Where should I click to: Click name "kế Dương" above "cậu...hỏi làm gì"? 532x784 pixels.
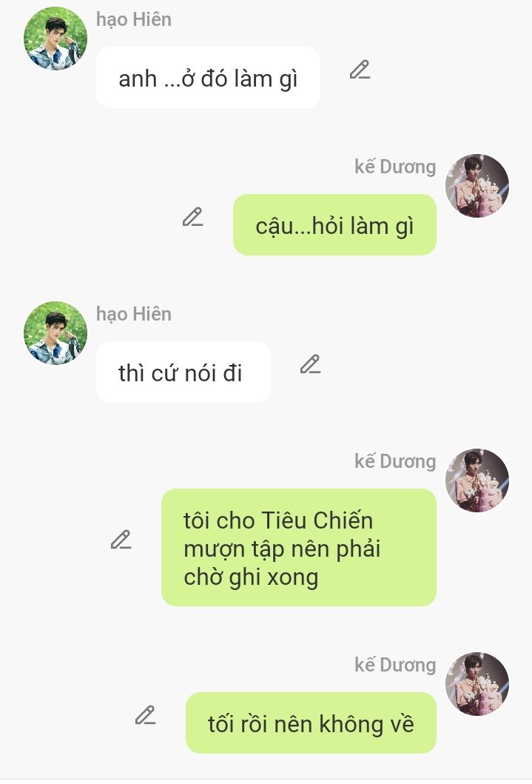click(395, 167)
